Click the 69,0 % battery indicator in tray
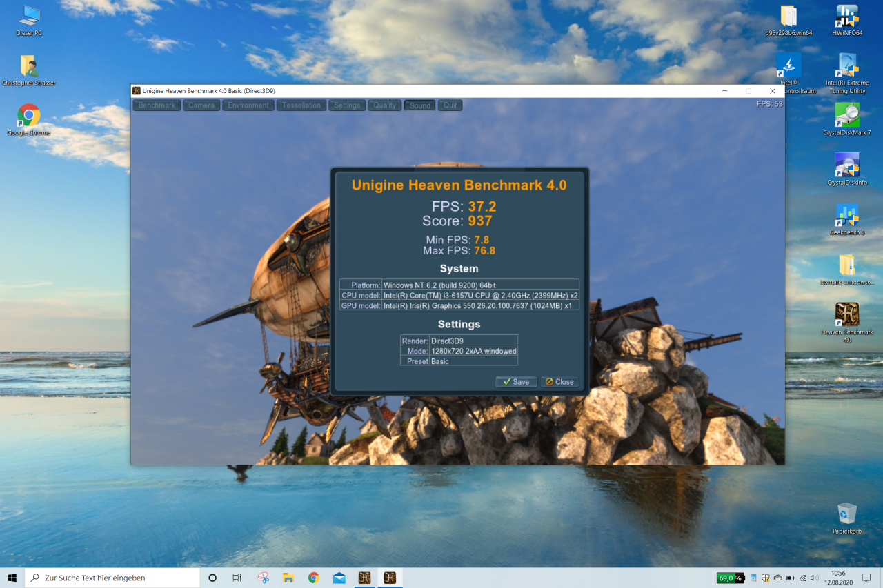This screenshot has height=588, width=883. (x=730, y=578)
